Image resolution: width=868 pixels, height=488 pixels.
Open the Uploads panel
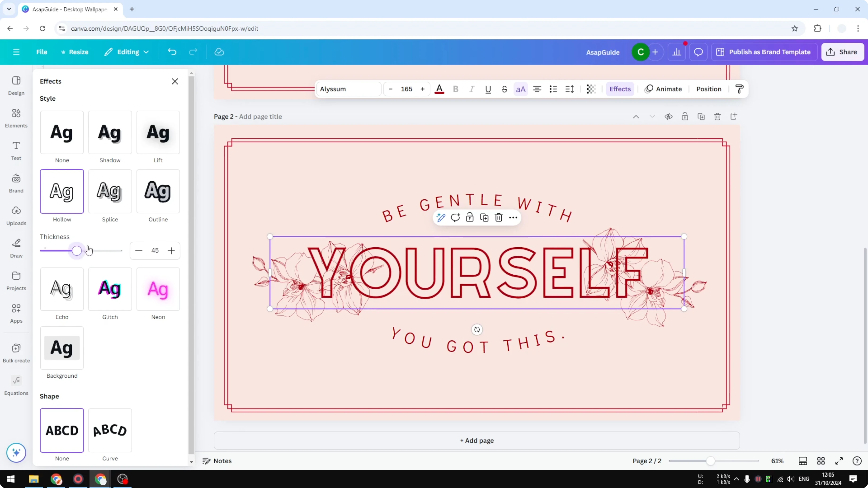point(16,215)
